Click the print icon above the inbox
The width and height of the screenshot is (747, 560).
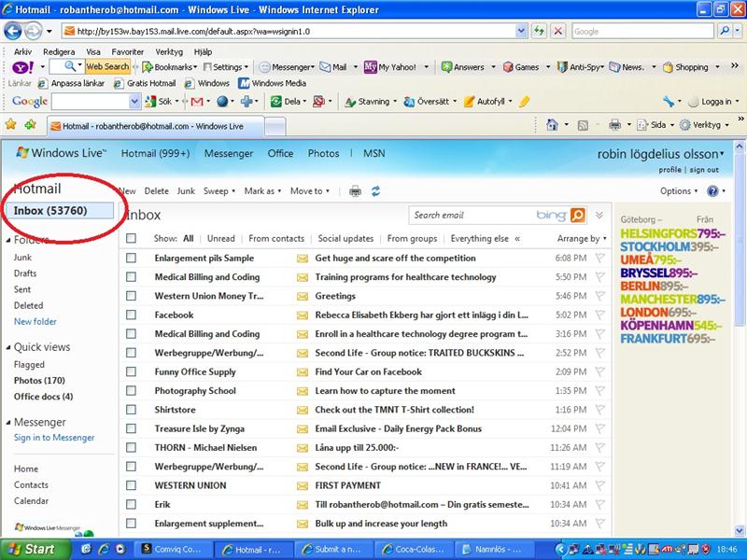click(355, 191)
